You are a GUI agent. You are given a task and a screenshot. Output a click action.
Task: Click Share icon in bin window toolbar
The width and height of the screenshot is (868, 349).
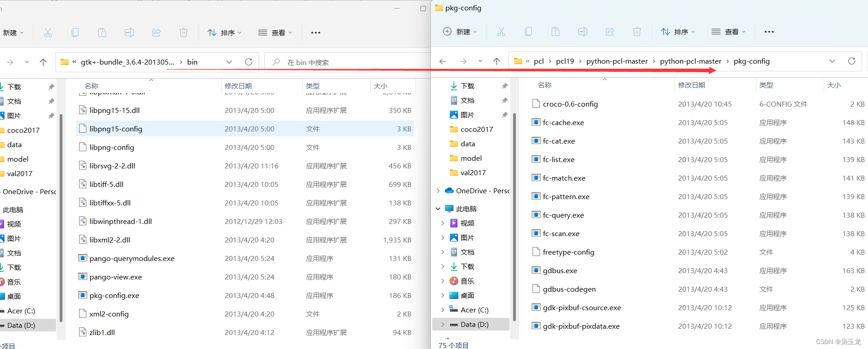[156, 33]
